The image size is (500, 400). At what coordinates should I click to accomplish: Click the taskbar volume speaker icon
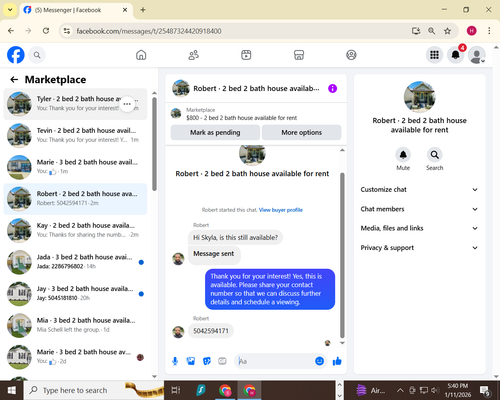[x=434, y=390]
